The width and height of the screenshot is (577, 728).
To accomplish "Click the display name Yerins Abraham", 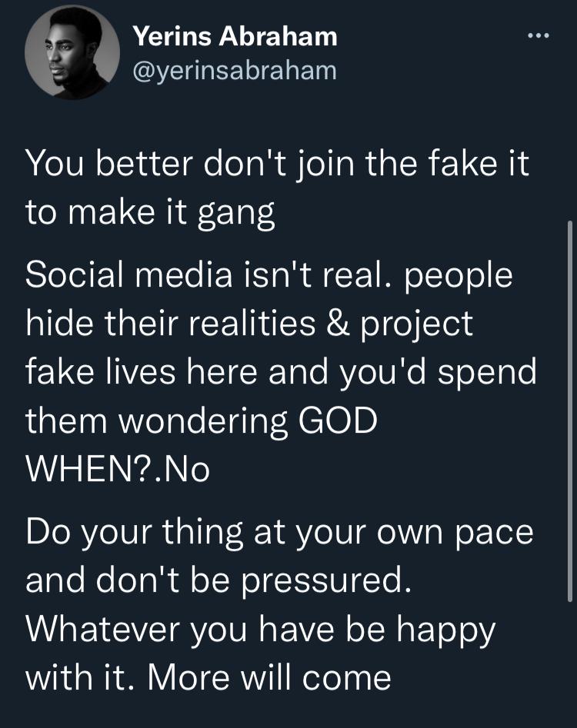I will [x=235, y=35].
